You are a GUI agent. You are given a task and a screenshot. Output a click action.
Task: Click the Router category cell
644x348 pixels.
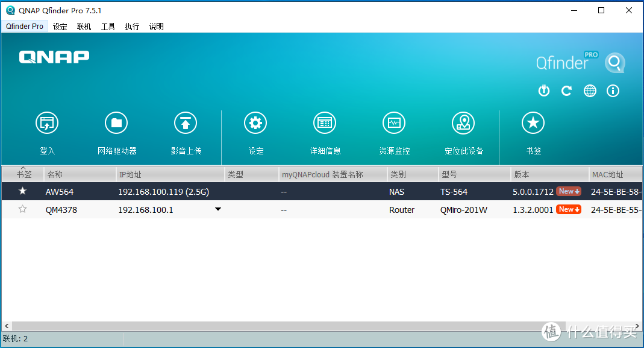[x=402, y=210]
